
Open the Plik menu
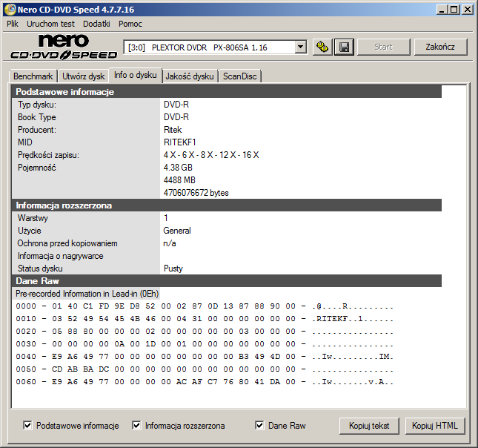pos(13,24)
